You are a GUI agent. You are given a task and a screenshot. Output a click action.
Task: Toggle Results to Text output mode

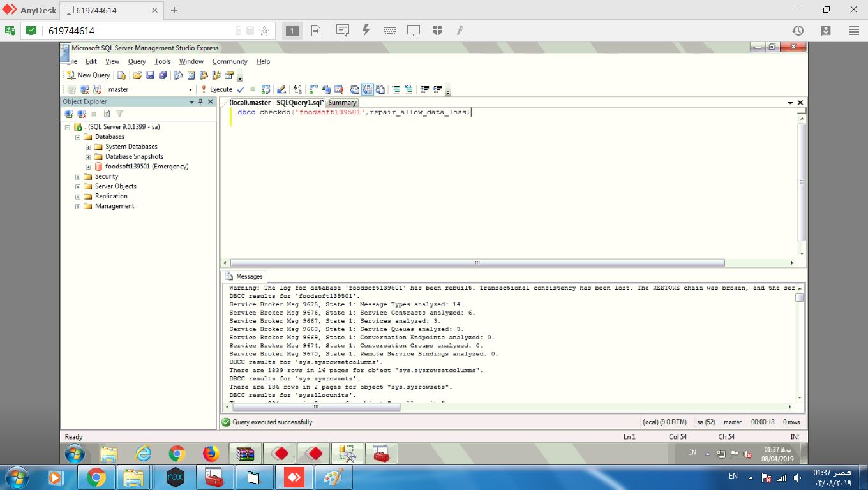355,89
